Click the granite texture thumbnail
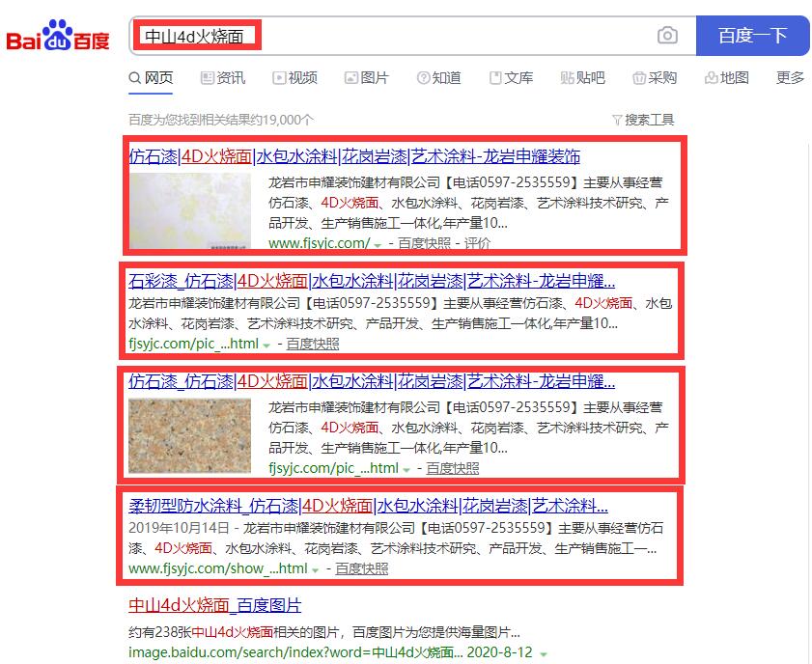This screenshot has height=664, width=812. (189, 436)
